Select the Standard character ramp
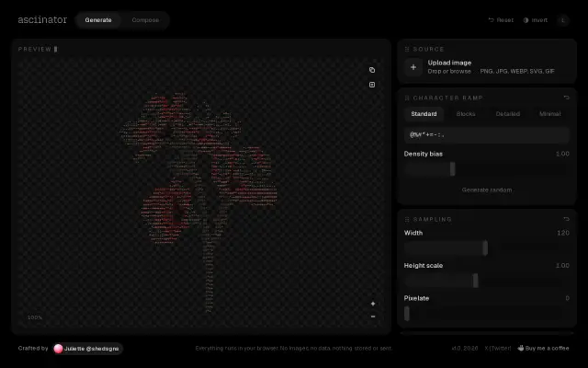Image resolution: width=588 pixels, height=368 pixels. pos(424,114)
